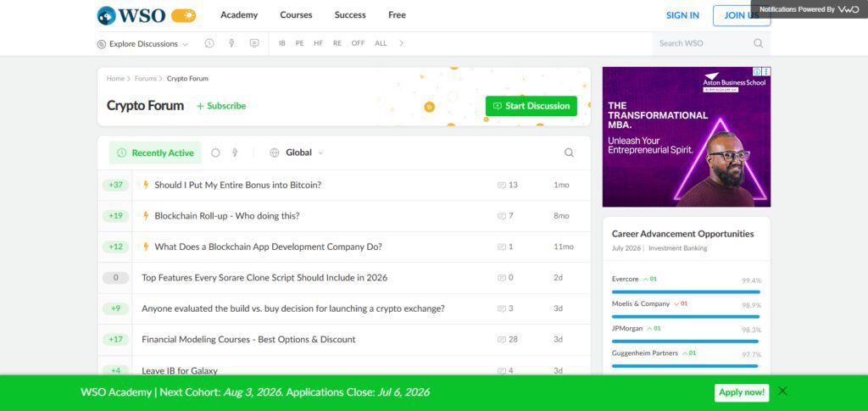
Task: Open the Financial Modeling Courses thread
Action: coord(248,339)
